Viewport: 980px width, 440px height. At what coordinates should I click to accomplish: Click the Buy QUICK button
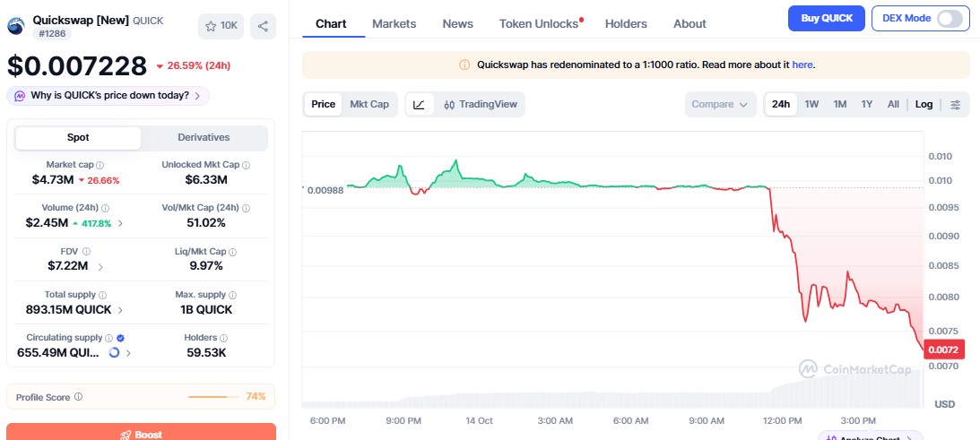pyautogui.click(x=827, y=19)
